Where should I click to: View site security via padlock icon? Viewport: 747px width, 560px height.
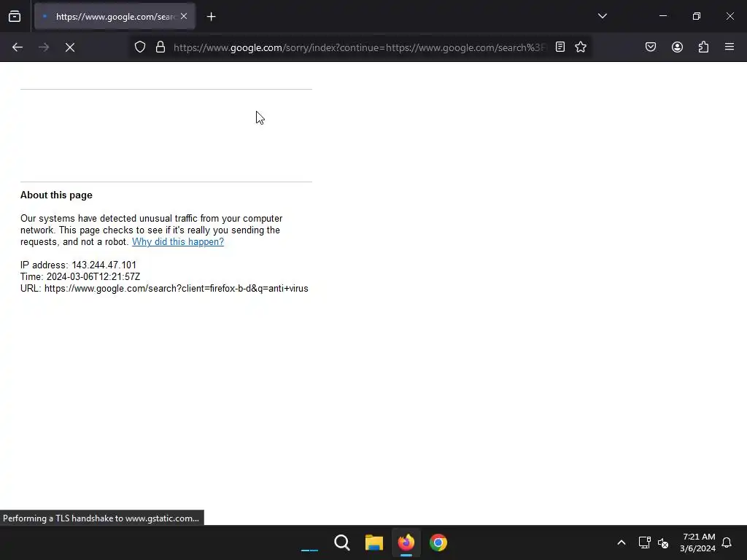click(x=160, y=47)
